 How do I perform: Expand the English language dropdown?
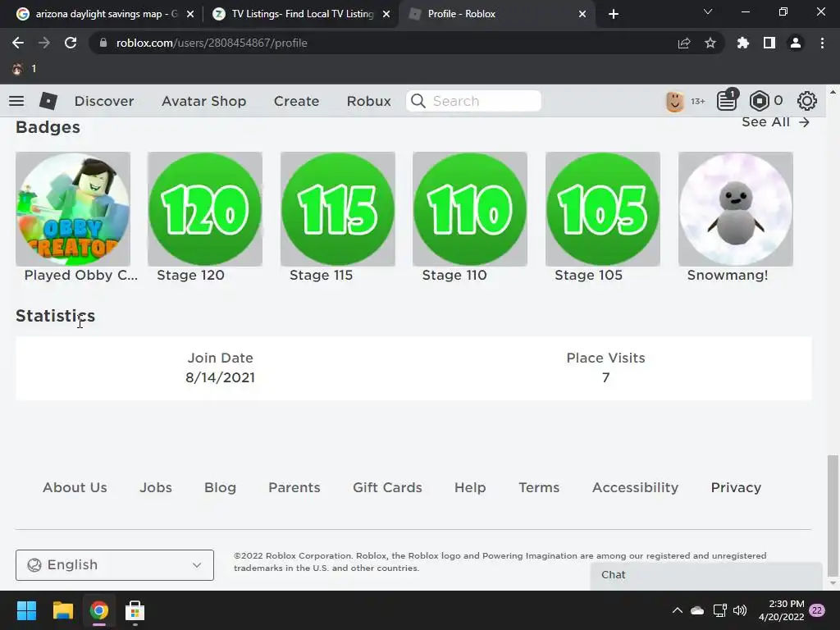(x=115, y=564)
